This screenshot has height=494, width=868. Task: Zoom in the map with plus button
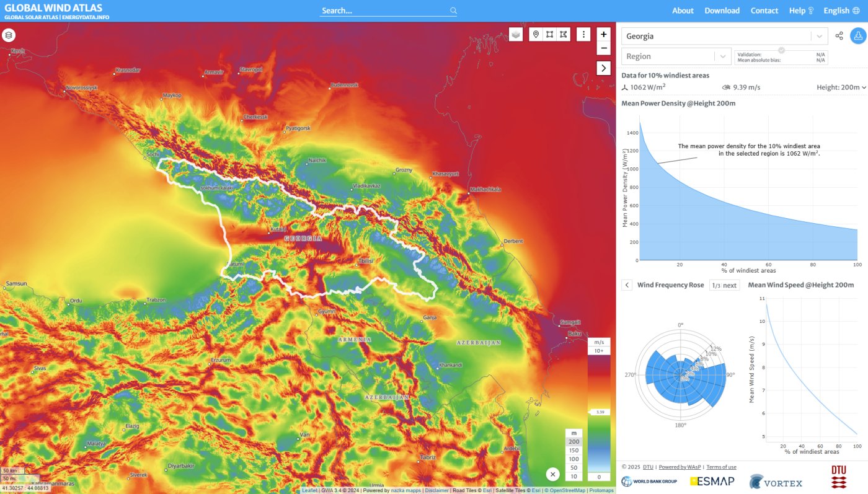pyautogui.click(x=604, y=35)
